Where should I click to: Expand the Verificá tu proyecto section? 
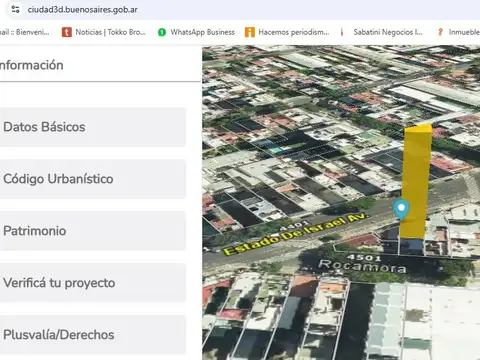pyautogui.click(x=92, y=283)
